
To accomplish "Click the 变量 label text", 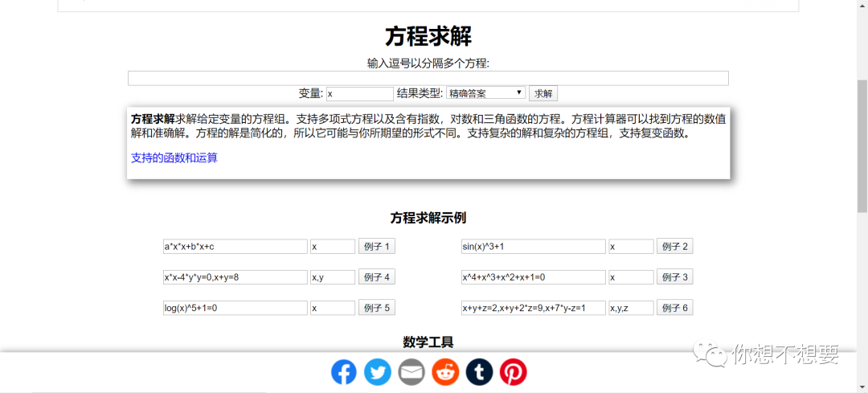I will pyautogui.click(x=311, y=93).
